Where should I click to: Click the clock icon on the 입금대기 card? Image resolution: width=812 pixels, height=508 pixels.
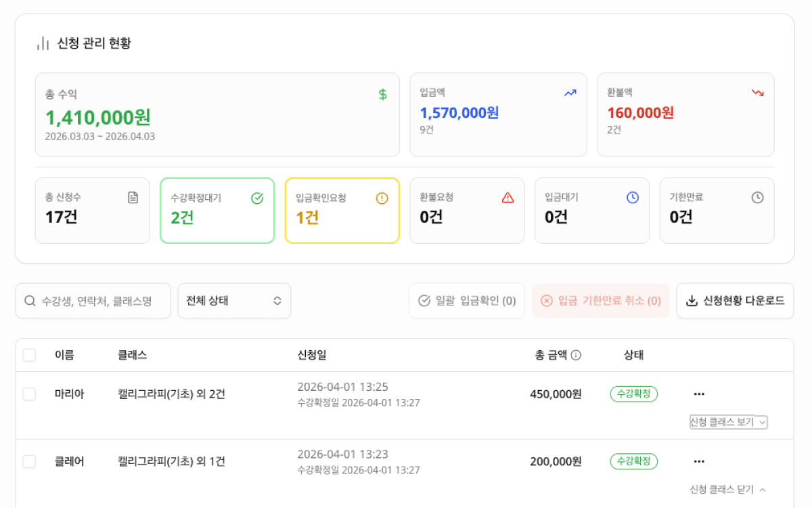pyautogui.click(x=631, y=197)
